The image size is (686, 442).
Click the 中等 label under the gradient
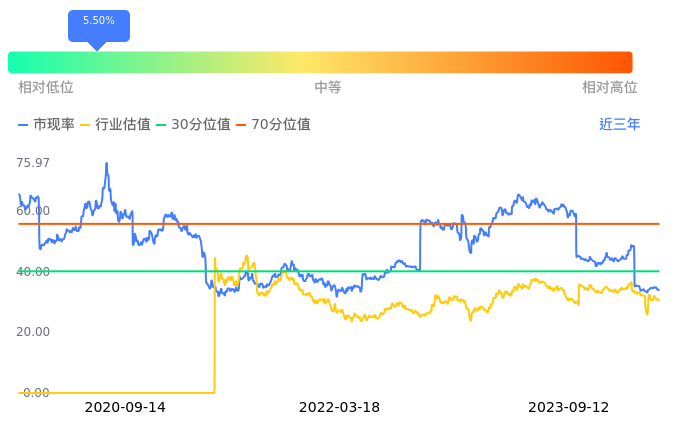328,88
